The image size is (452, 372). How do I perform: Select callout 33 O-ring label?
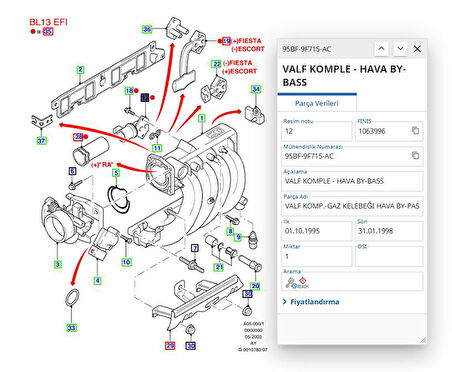(71, 328)
